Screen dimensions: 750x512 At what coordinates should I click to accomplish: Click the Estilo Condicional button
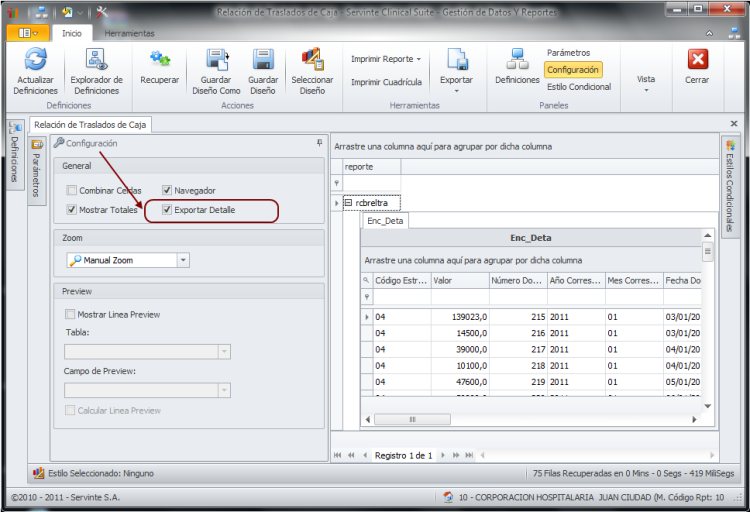point(579,87)
